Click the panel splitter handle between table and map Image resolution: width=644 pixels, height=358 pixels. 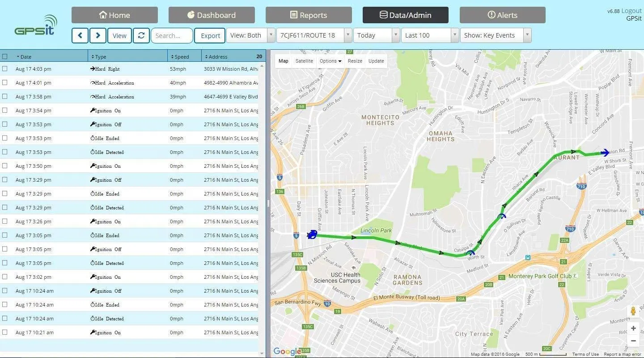coord(268,203)
